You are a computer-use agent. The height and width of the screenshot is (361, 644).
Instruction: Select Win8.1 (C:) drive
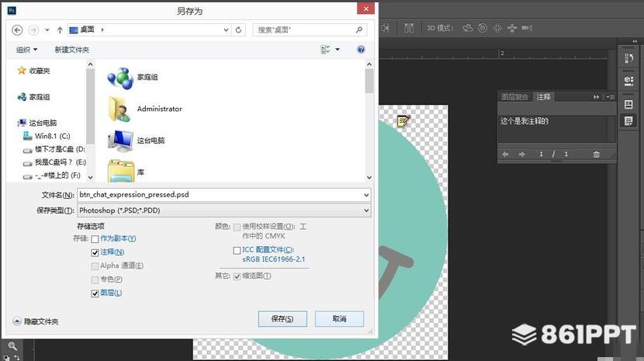[47, 136]
